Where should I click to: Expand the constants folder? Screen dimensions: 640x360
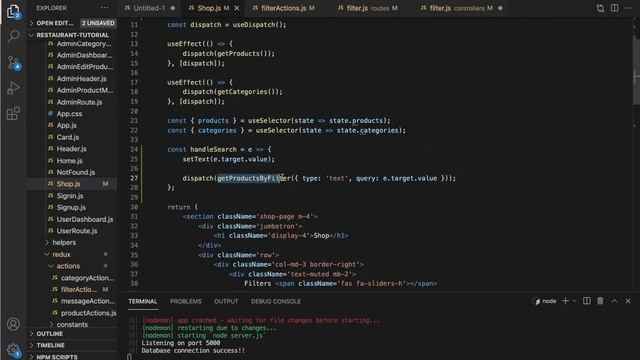pyautogui.click(x=72, y=324)
